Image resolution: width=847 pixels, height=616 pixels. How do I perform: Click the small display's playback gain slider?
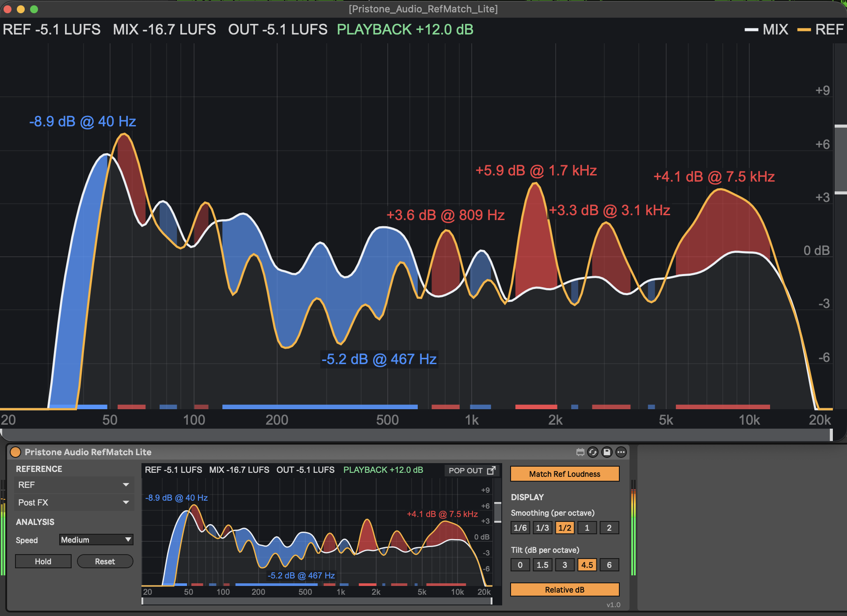[x=498, y=513]
